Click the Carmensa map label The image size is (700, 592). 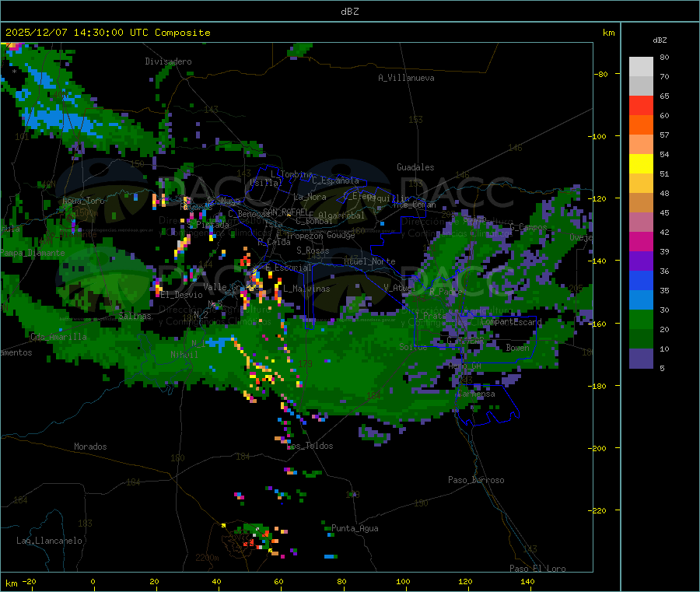(x=476, y=394)
